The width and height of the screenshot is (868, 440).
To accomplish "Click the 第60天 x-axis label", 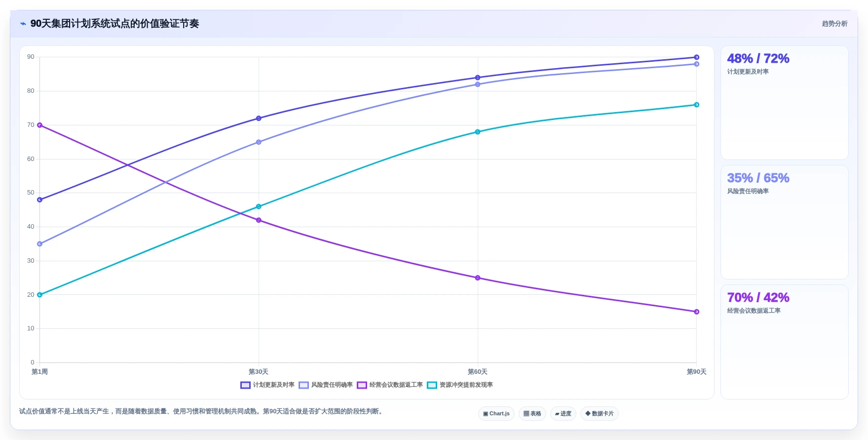I will (478, 372).
